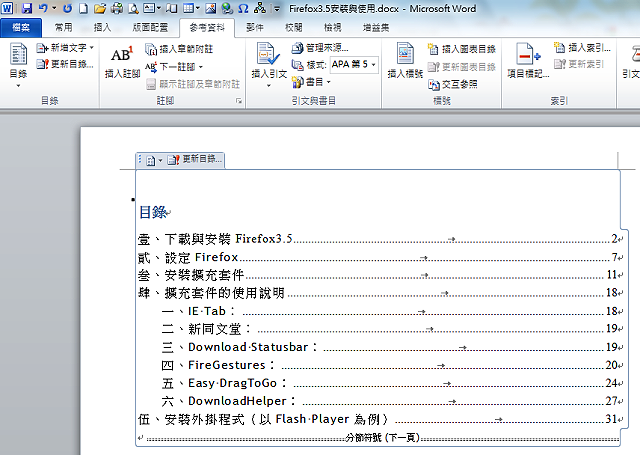The image size is (640, 455).
Task: Click 插入圖表目錄
Action: (462, 49)
